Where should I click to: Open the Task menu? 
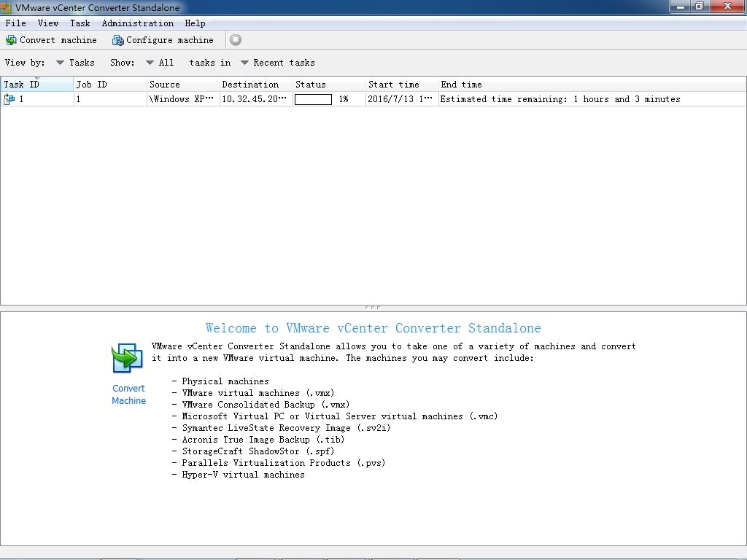pos(80,23)
